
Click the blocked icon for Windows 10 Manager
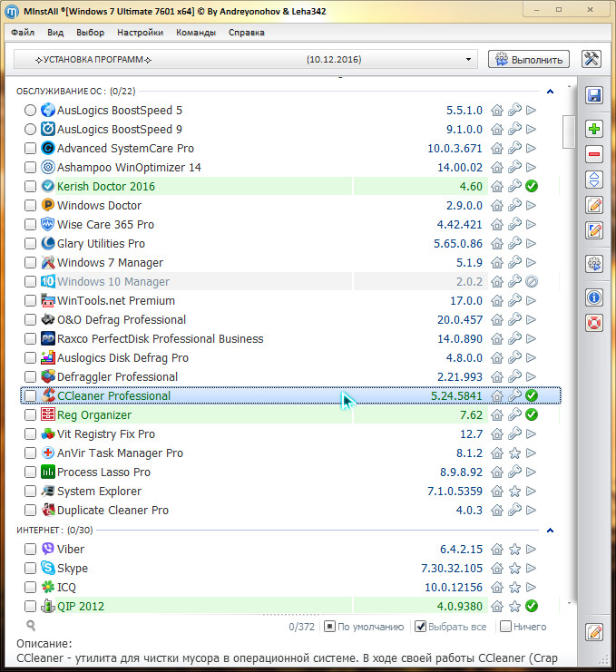click(x=532, y=281)
